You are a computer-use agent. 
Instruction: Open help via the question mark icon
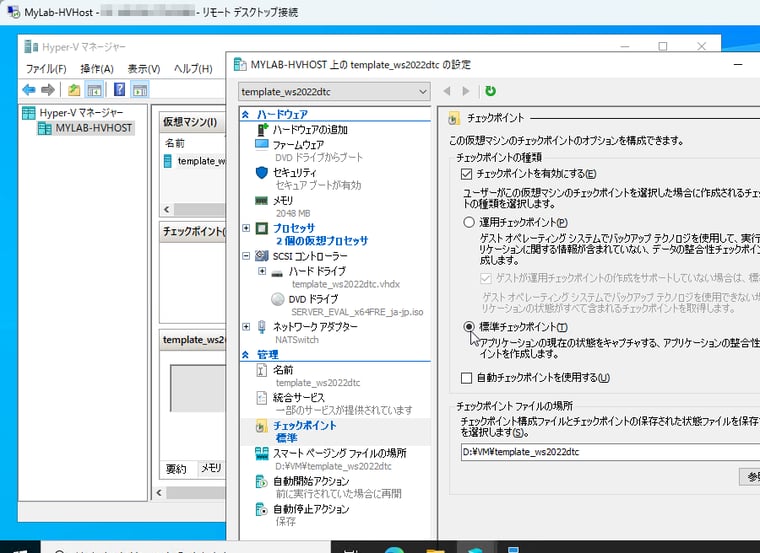119,90
